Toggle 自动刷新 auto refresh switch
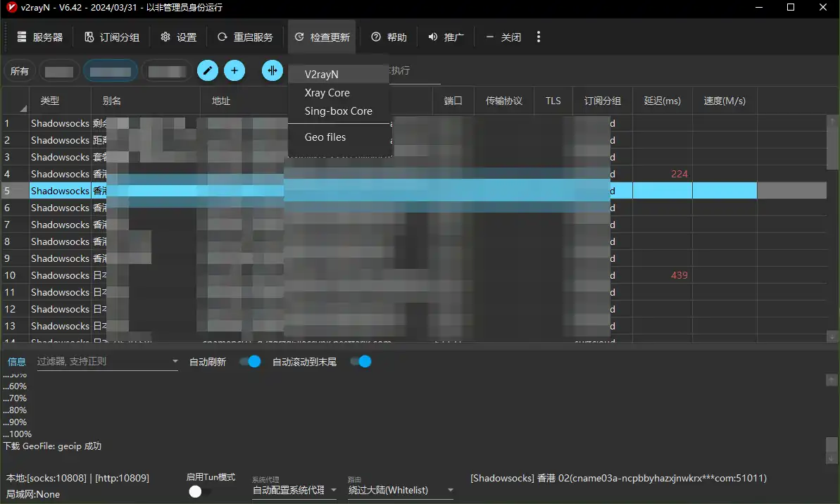Screen dimensions: 840x504 (x=250, y=362)
